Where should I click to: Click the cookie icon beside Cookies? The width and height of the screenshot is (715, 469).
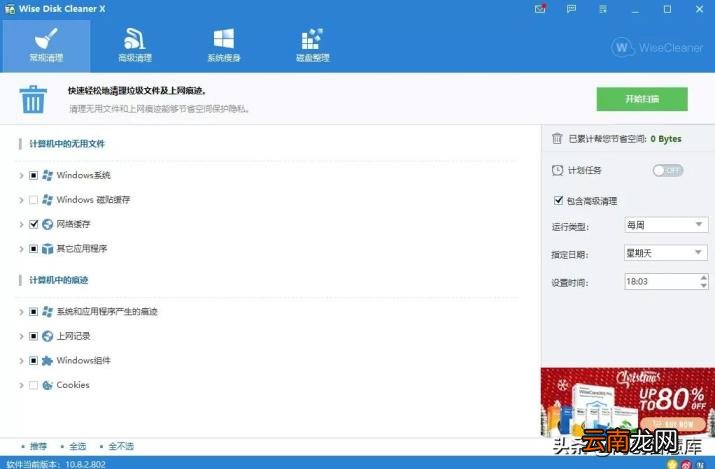point(47,386)
